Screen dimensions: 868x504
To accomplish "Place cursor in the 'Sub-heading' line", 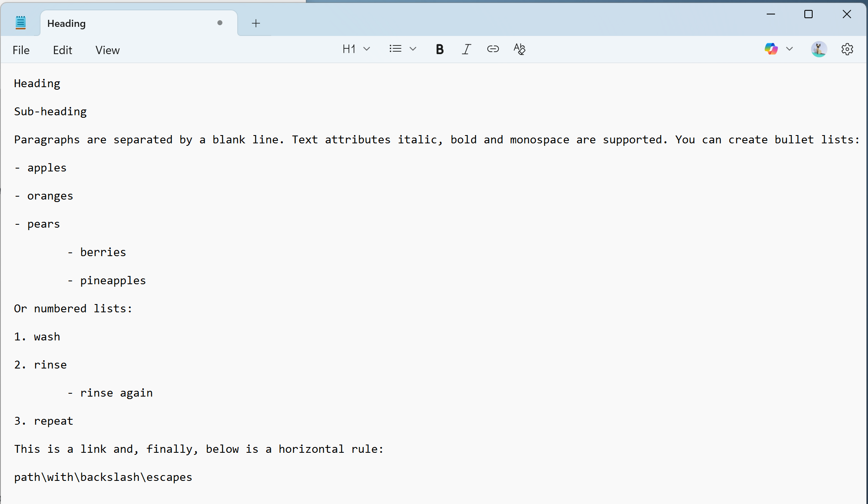I will (x=50, y=112).
